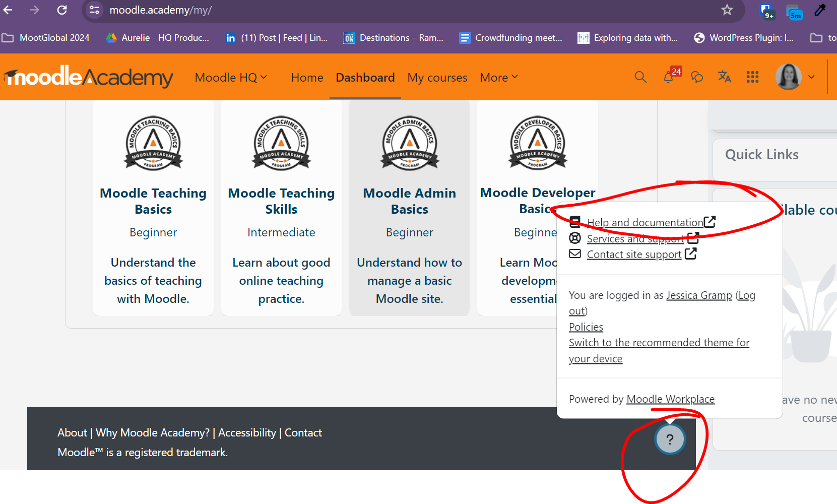Open the messaging chat bubble icon

(697, 77)
